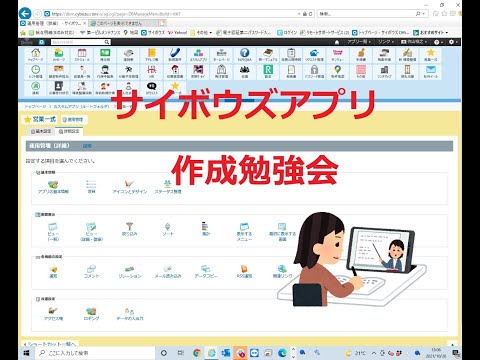Screen dimensions: 480x360
Task: Open Google Chrome from the taskbar
Action: click(197, 353)
